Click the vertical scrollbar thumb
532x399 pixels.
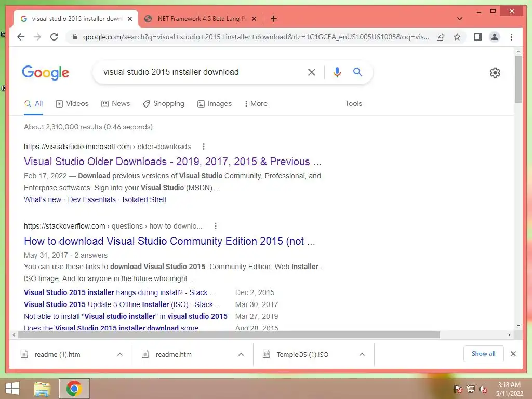pyautogui.click(x=518, y=79)
